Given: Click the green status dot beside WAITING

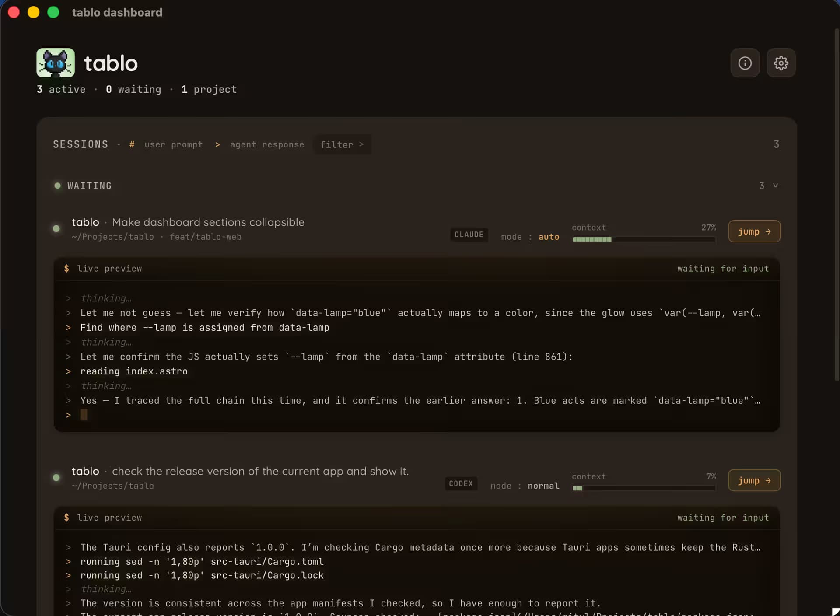Looking at the screenshot, I should [x=57, y=185].
